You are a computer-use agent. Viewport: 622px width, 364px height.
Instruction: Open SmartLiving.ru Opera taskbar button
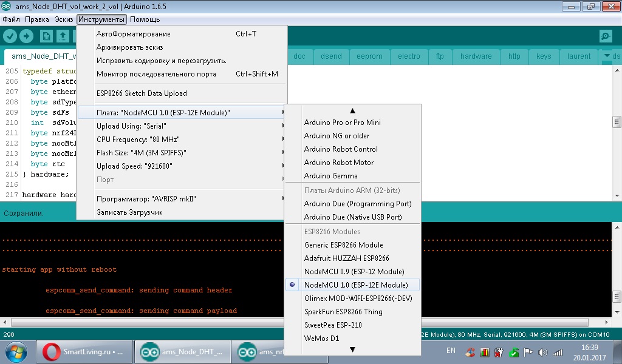(x=84, y=352)
